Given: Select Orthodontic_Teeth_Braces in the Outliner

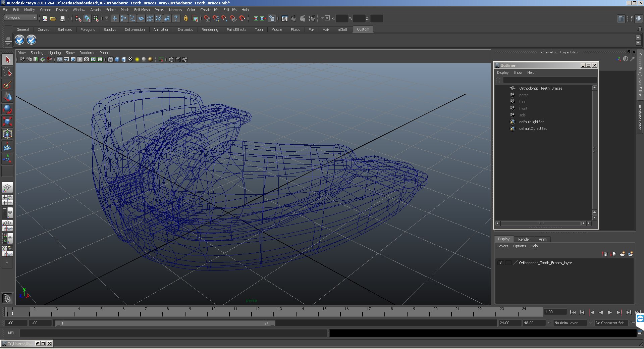Looking at the screenshot, I should (x=540, y=88).
